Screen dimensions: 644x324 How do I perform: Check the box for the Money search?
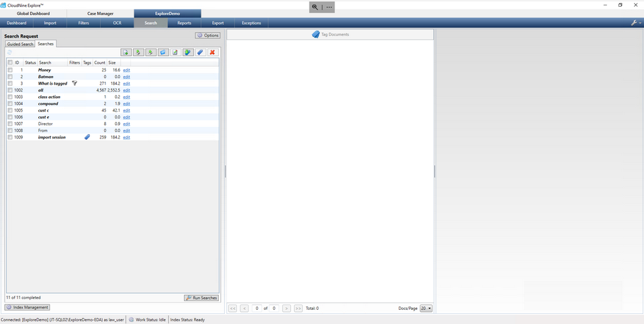(10, 70)
